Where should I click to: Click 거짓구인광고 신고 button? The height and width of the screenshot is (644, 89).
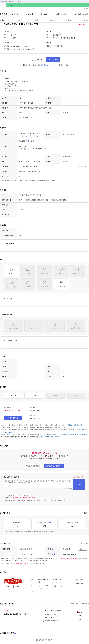tap(82, 543)
